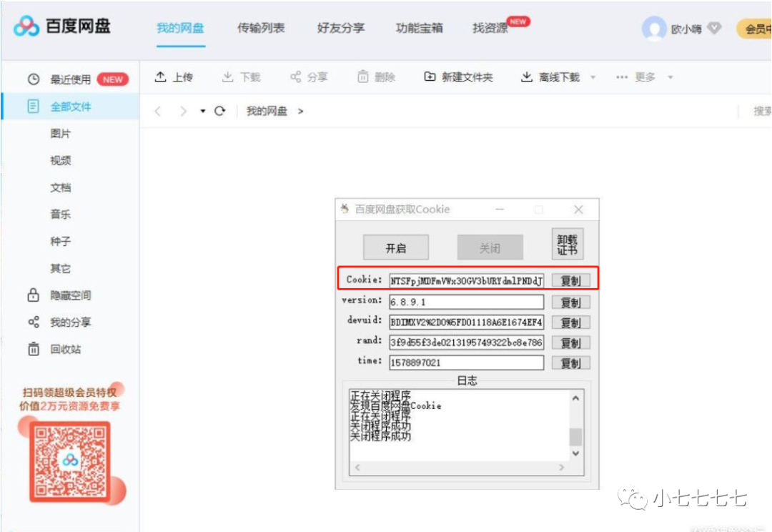
Task: Click the username 欧小嗨
Action: [x=686, y=29]
